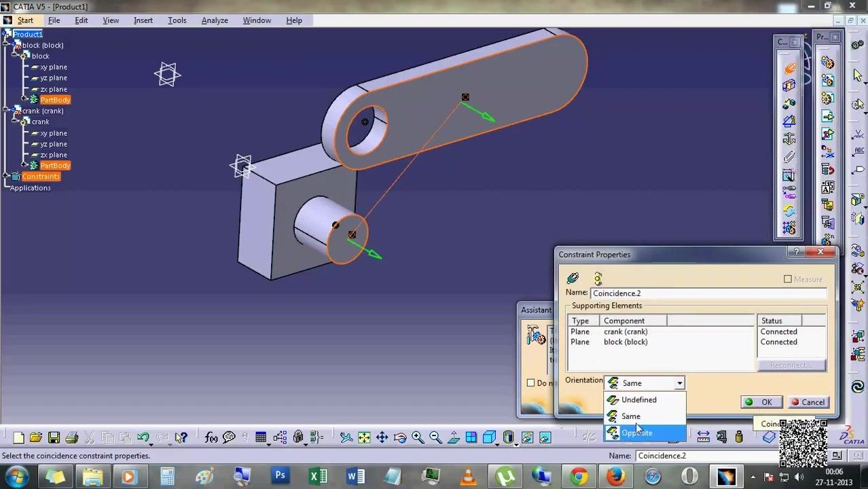
Task: Open the Orientation combo box arrow
Action: (x=679, y=383)
